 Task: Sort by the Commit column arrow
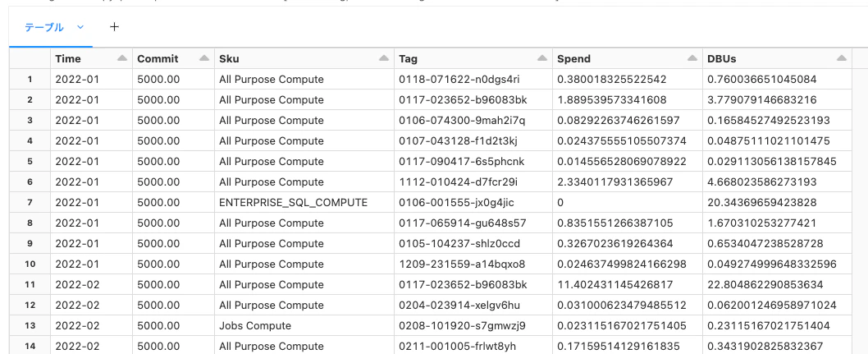pyautogui.click(x=204, y=58)
